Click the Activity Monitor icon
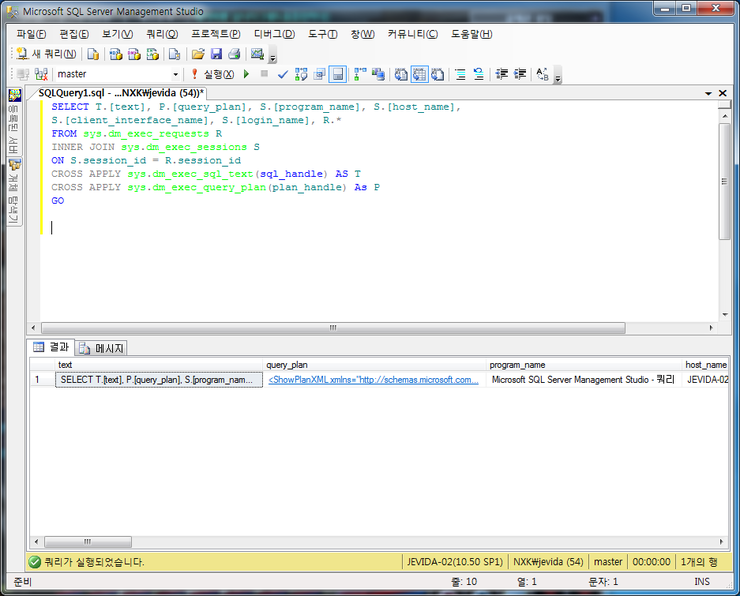This screenshot has width=740, height=596. pyautogui.click(x=257, y=54)
